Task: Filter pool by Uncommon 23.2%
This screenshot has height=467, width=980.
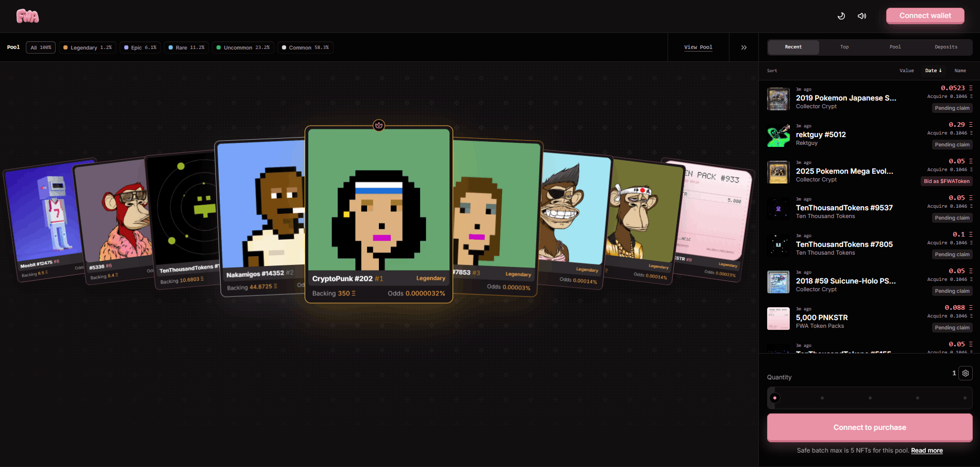Action: coord(243,47)
